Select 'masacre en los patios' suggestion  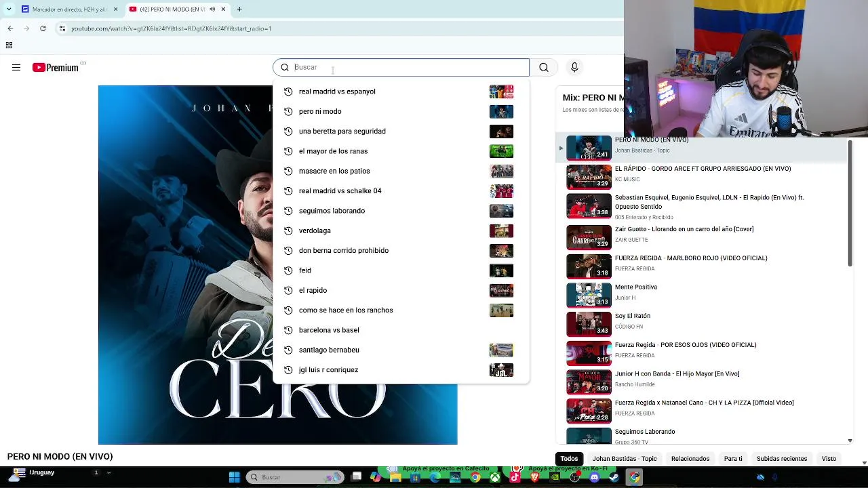[x=401, y=171]
